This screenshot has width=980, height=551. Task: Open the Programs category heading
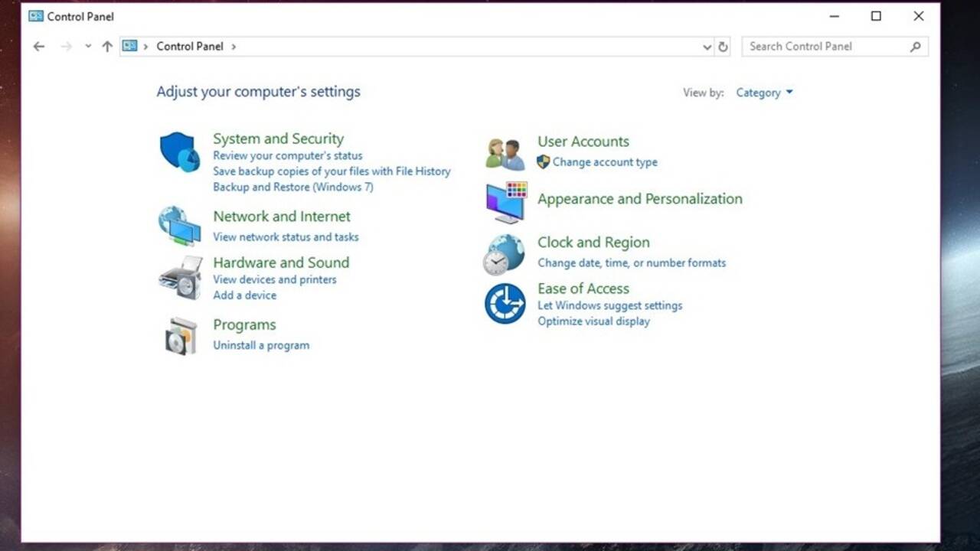[x=244, y=324]
